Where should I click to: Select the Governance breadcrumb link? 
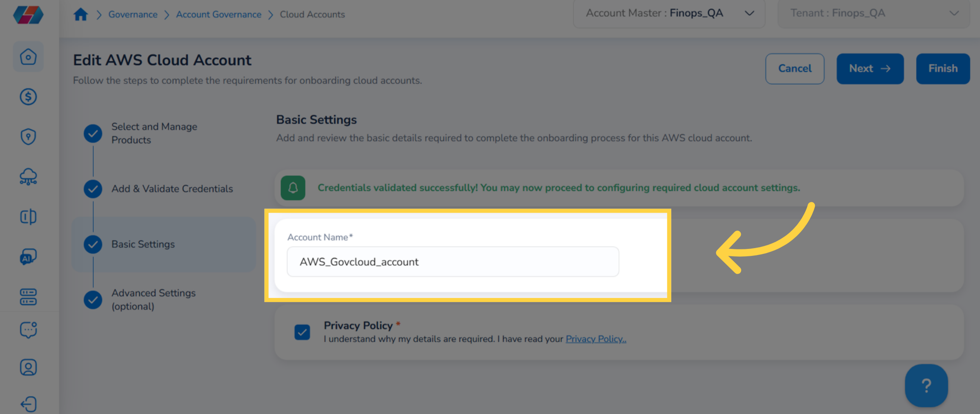tap(132, 14)
